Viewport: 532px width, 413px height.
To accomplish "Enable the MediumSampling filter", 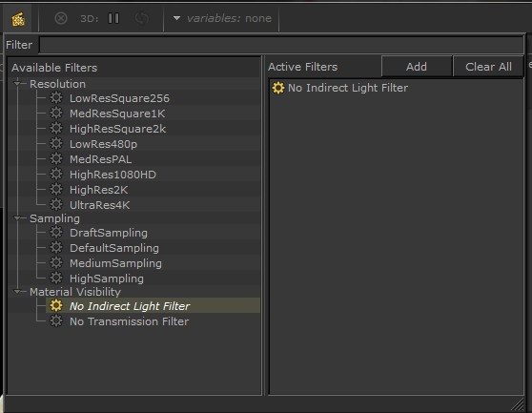I will (x=115, y=263).
